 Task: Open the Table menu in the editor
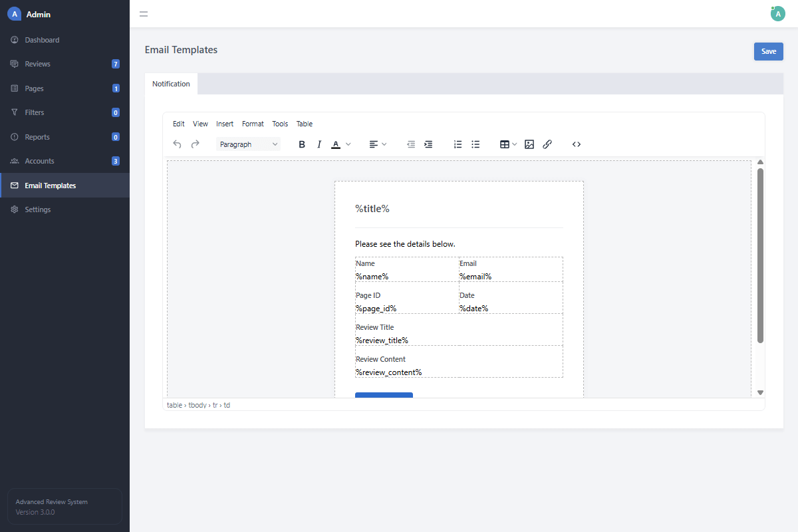point(304,124)
